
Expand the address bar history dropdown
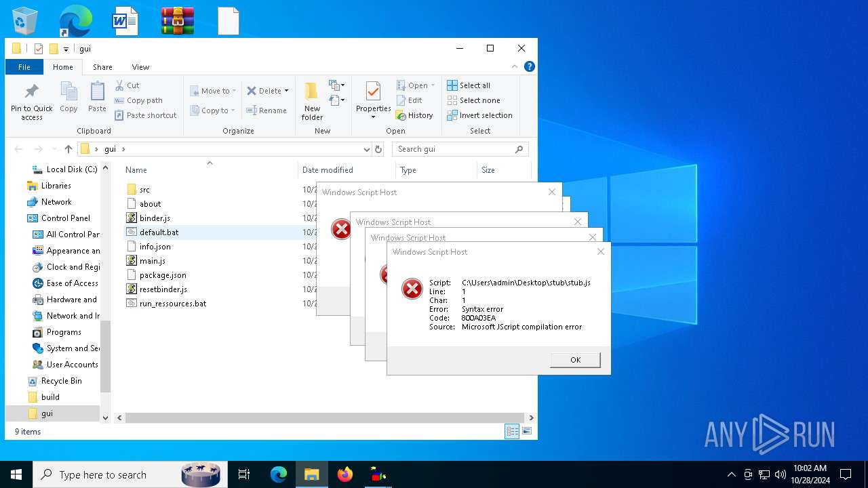[366, 149]
